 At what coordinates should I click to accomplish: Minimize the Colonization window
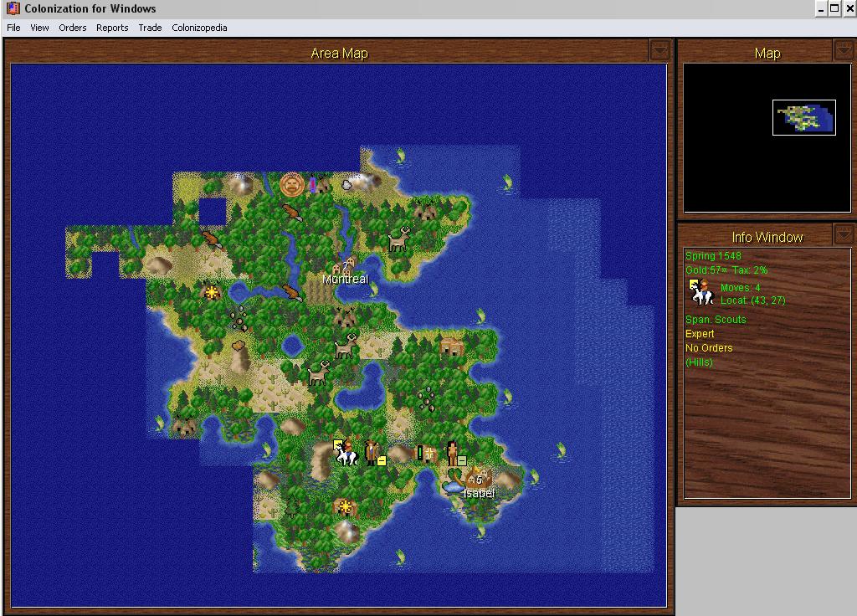(821, 8)
